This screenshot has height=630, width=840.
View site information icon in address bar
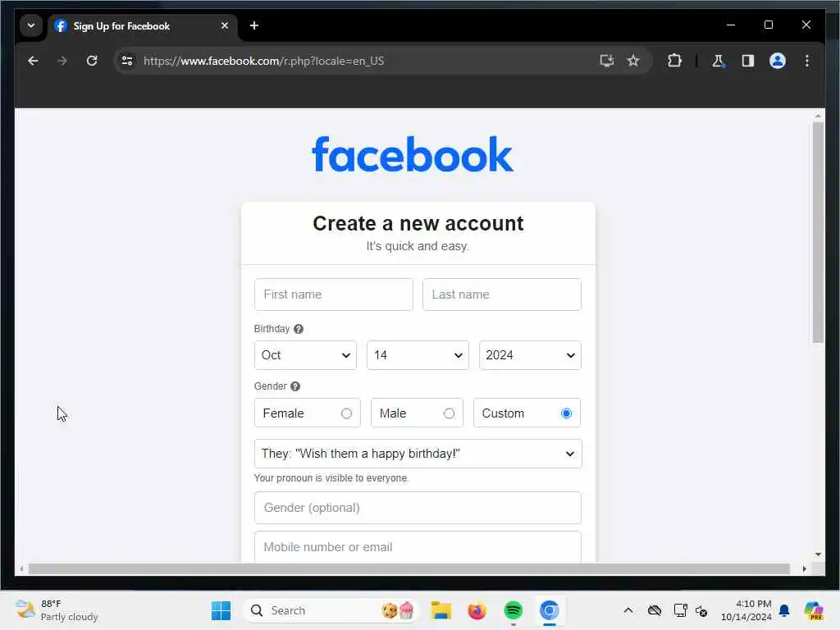point(127,61)
